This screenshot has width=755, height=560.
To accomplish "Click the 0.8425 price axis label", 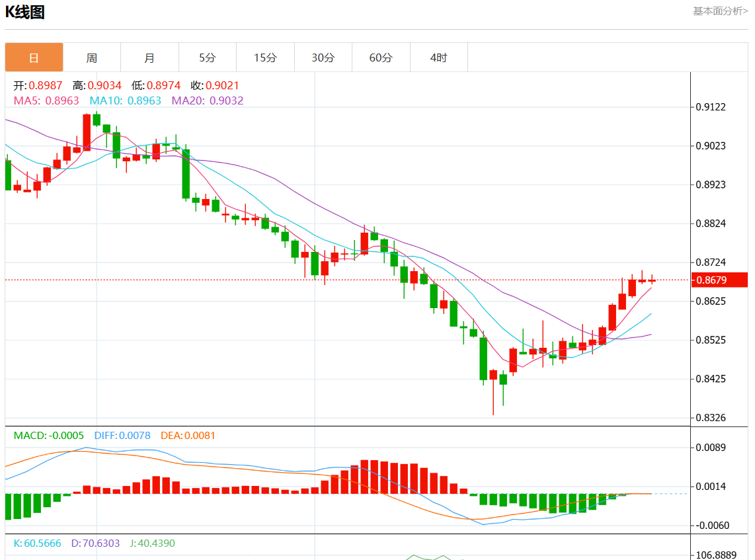I will click(711, 378).
